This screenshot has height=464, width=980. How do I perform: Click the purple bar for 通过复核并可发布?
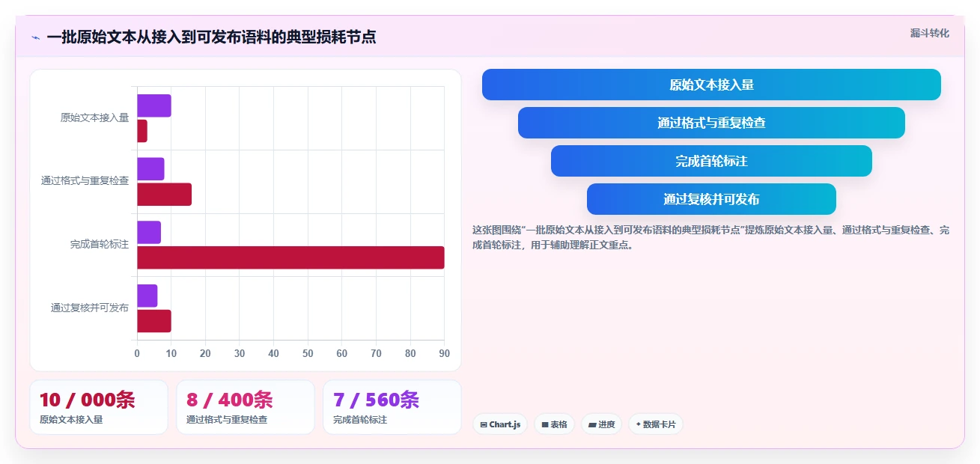(x=147, y=296)
